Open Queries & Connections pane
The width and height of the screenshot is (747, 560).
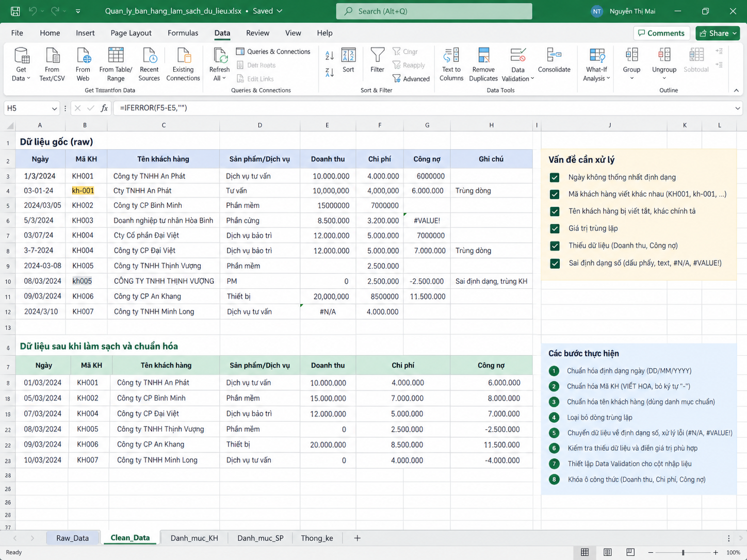273,52
